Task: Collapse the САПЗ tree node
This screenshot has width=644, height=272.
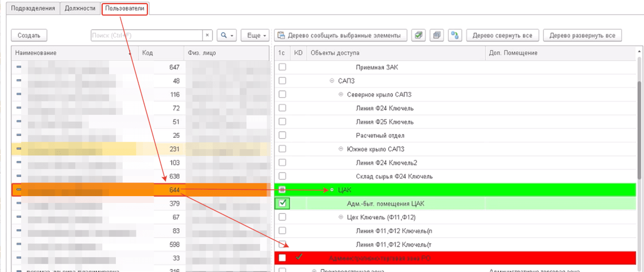Action: 332,81
